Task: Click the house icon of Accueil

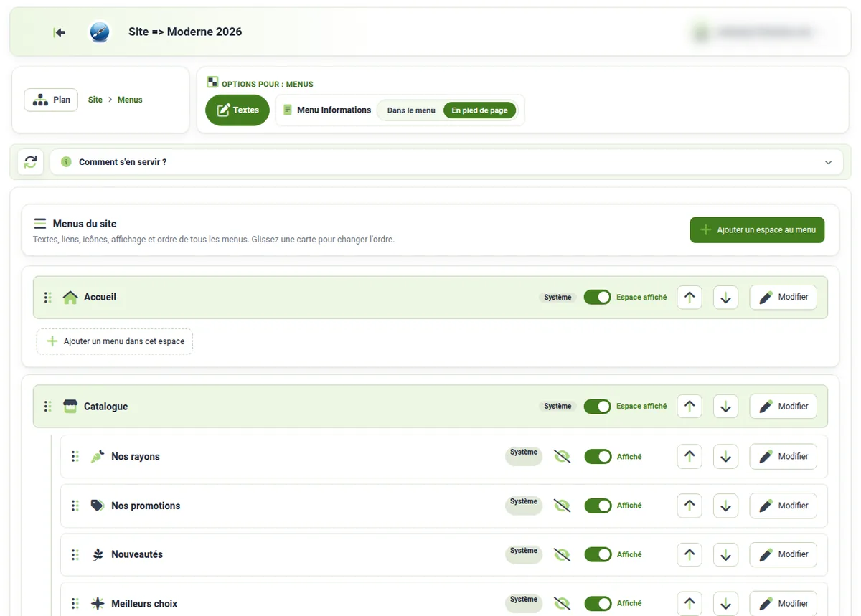Action: tap(70, 298)
